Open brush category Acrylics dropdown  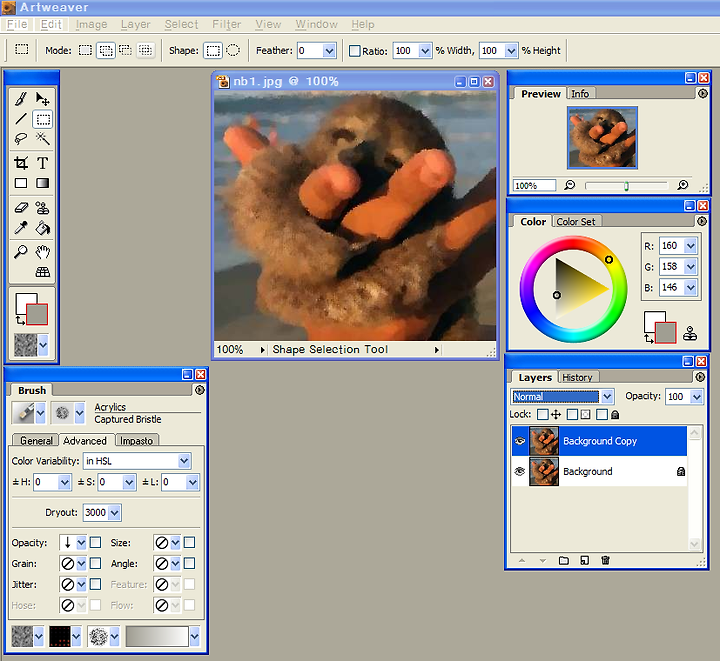tap(40, 413)
